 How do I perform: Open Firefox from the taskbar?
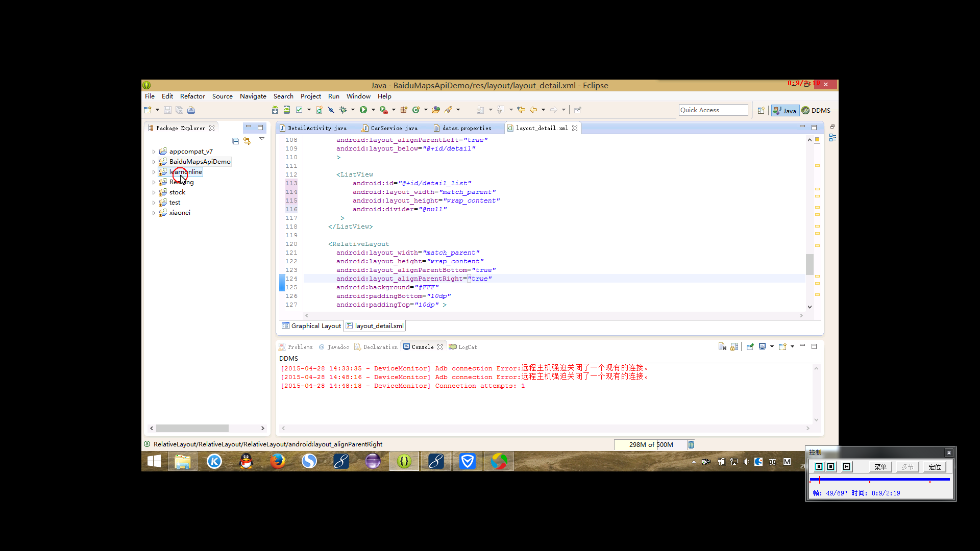pyautogui.click(x=278, y=461)
